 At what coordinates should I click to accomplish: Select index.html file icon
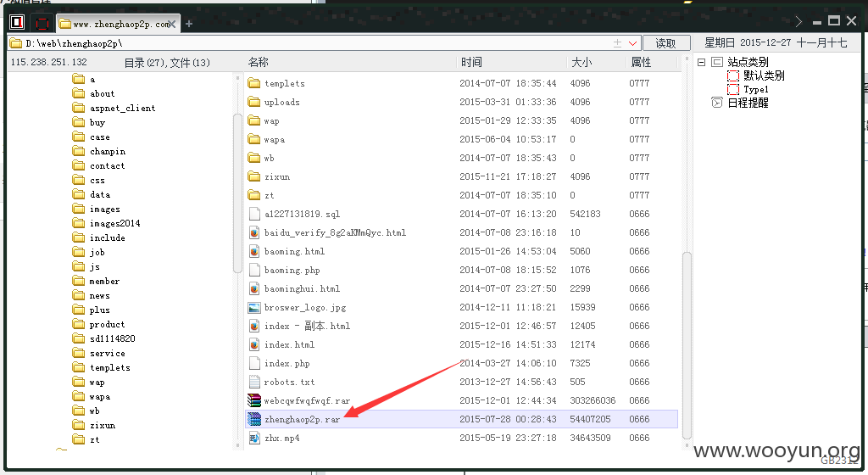[254, 344]
